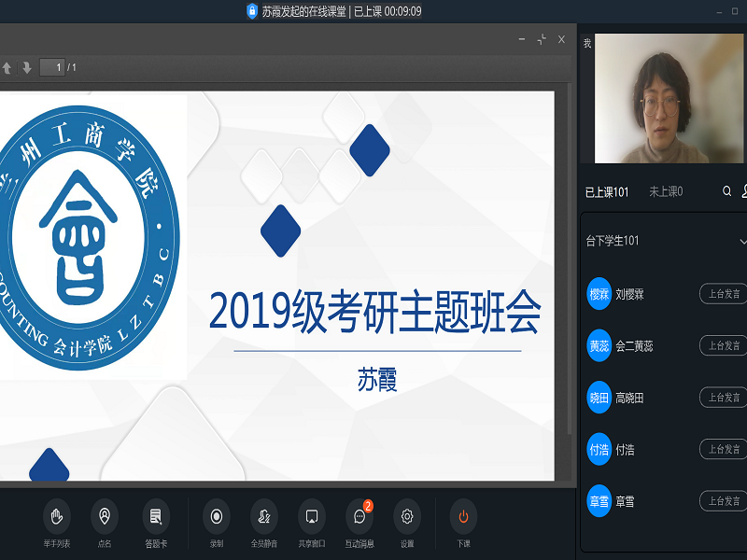
Task: Open the 举手列表 raised hands list
Action: (x=57, y=516)
